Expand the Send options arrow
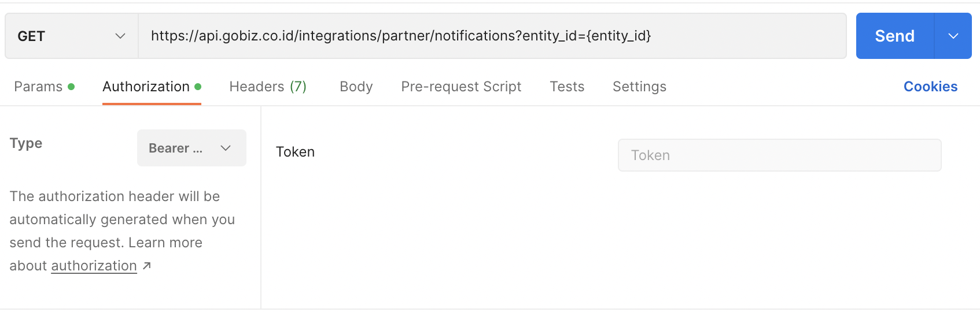 pos(953,36)
